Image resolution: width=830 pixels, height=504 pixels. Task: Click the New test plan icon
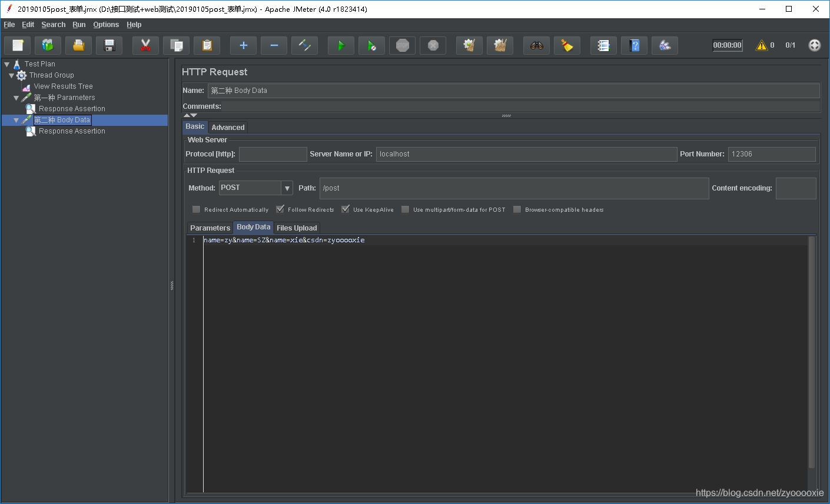tap(18, 45)
